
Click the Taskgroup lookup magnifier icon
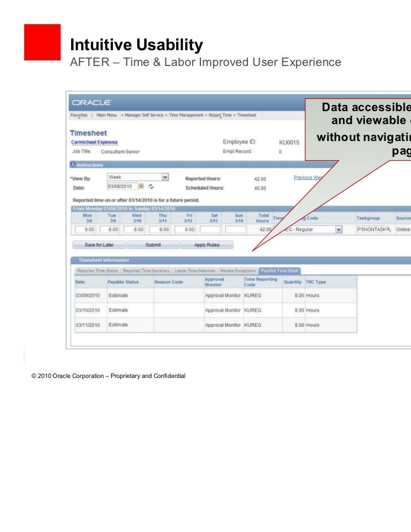(388, 230)
